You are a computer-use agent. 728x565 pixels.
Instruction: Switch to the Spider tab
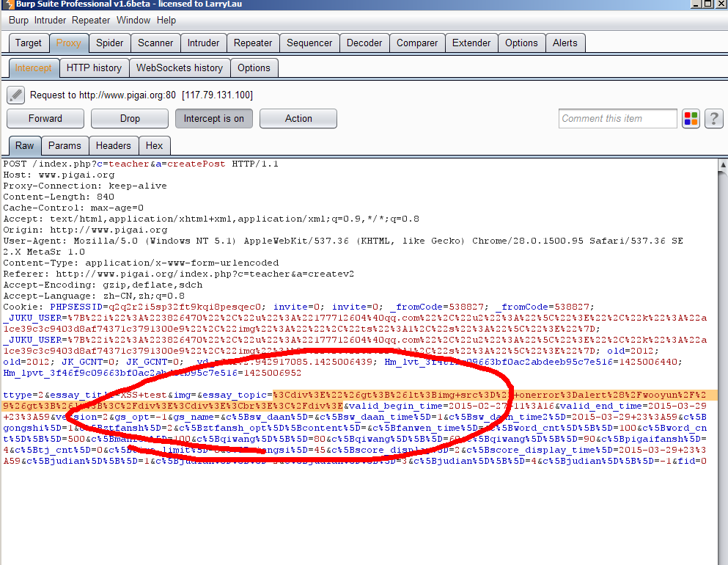point(109,43)
